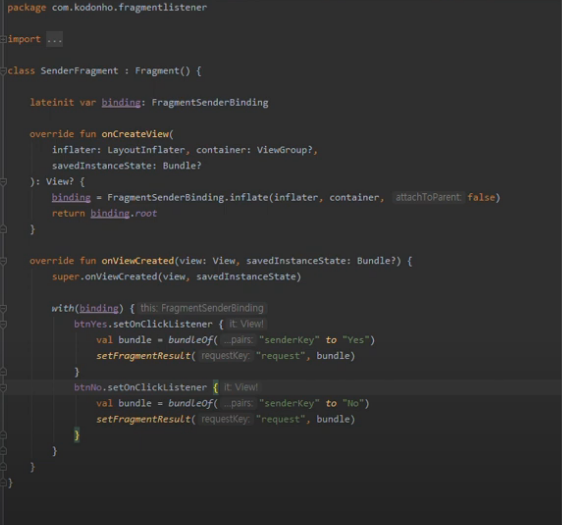Collapse the onViewCreated function fold marker
562x525 pixels.
tap(3, 261)
